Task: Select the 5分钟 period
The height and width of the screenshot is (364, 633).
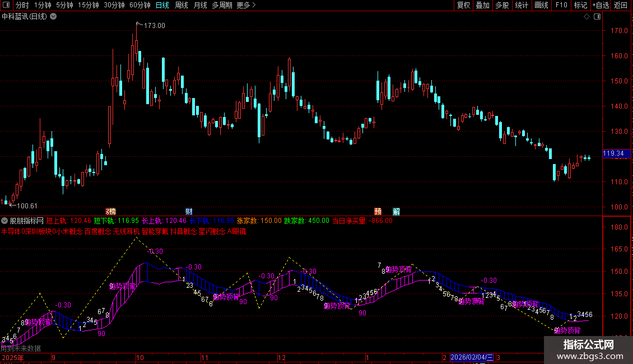Action: [64, 5]
